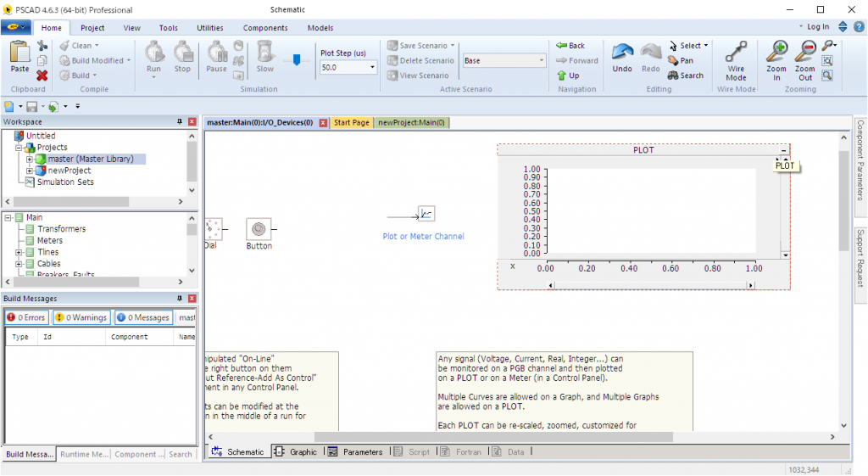Toggle the 0 Errors filter
This screenshot has height=476, width=868.
25,317
